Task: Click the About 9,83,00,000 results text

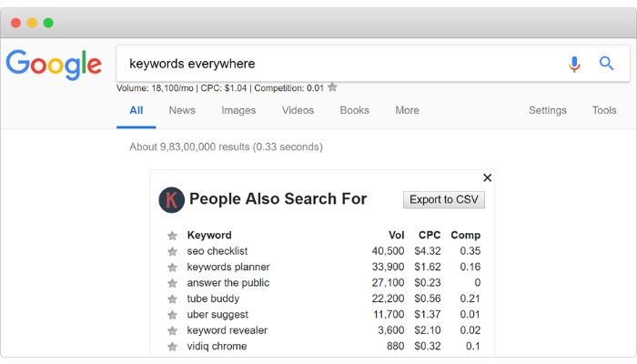Action: tap(226, 147)
